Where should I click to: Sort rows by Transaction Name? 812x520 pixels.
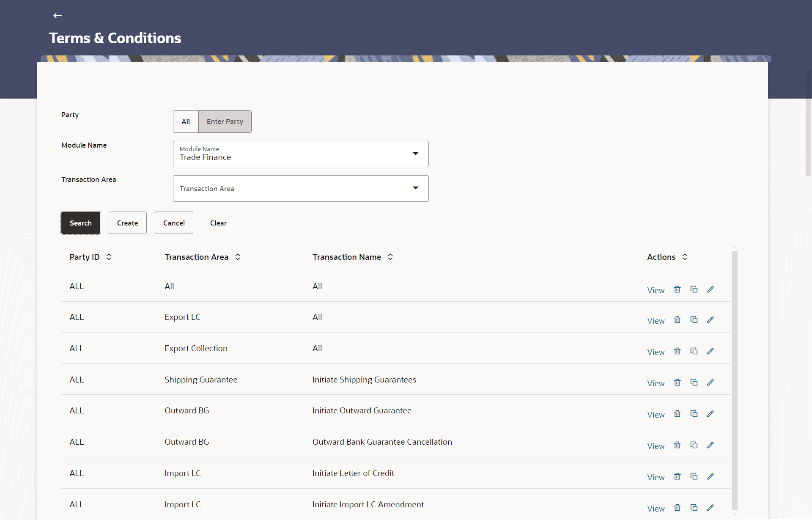tap(390, 257)
